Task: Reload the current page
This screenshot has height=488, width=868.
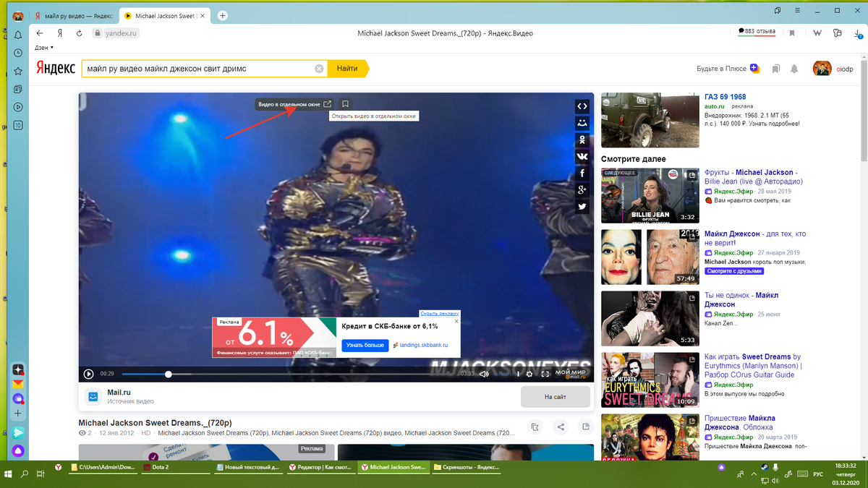Action: coord(80,33)
